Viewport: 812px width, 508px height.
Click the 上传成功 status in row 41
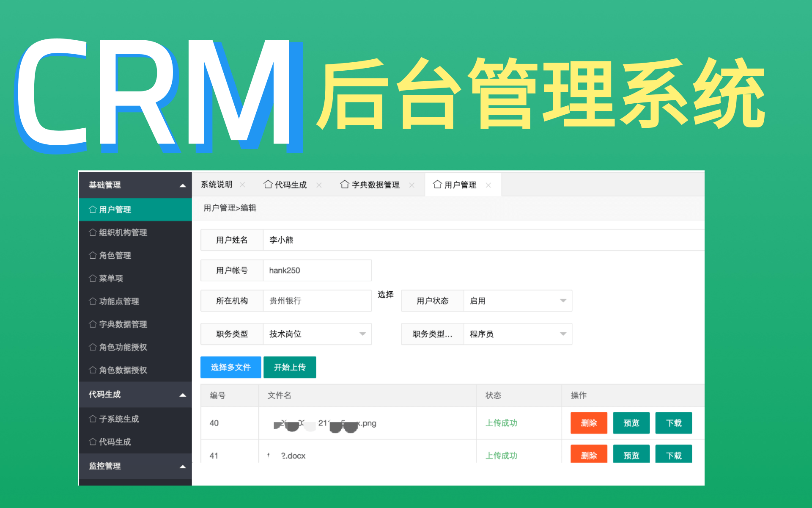[501, 456]
